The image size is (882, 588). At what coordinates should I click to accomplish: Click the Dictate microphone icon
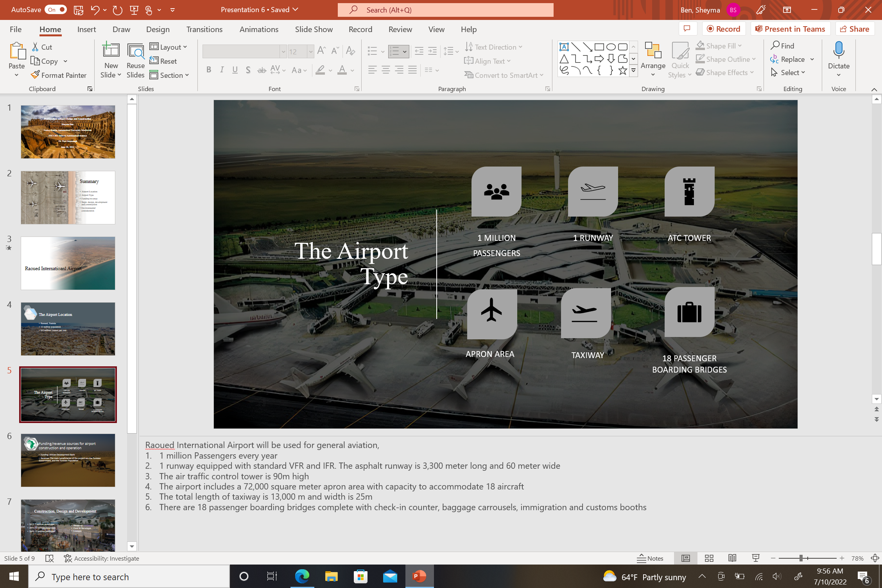839,51
